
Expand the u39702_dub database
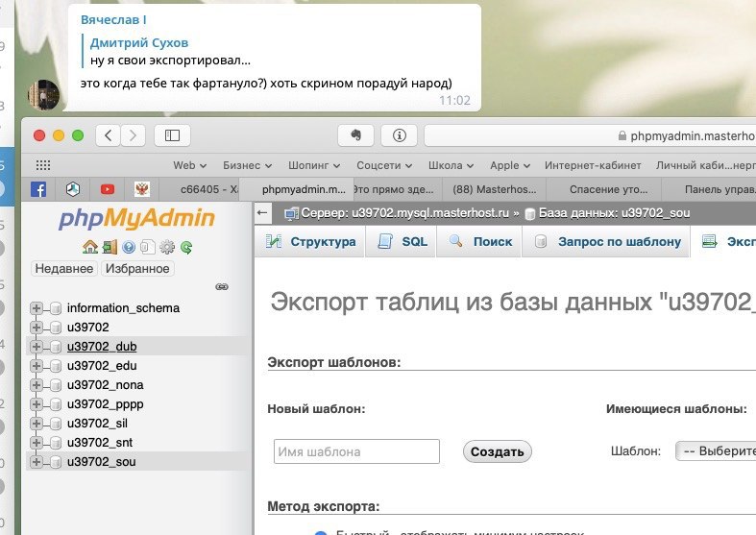click(x=37, y=347)
